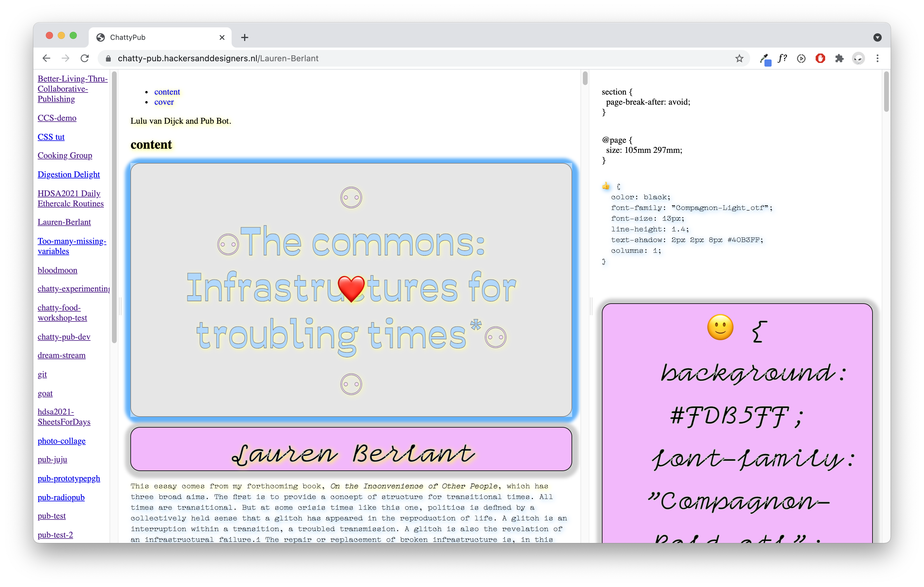Open the Digestion Delight link
Viewport: 924px width, 587px height.
69,175
